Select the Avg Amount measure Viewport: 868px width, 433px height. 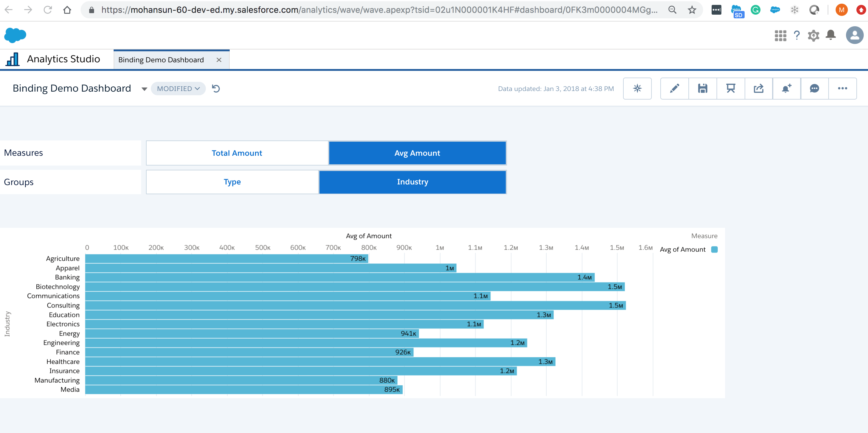coord(417,153)
